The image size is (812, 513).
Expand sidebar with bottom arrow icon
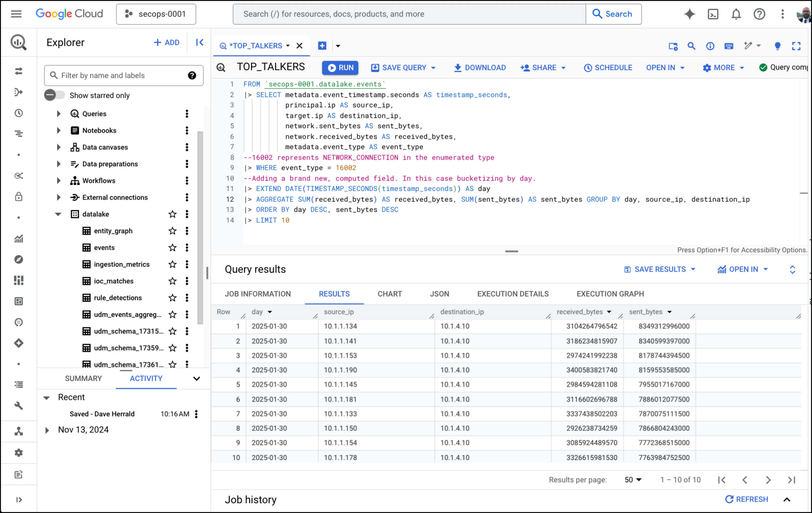(19, 500)
